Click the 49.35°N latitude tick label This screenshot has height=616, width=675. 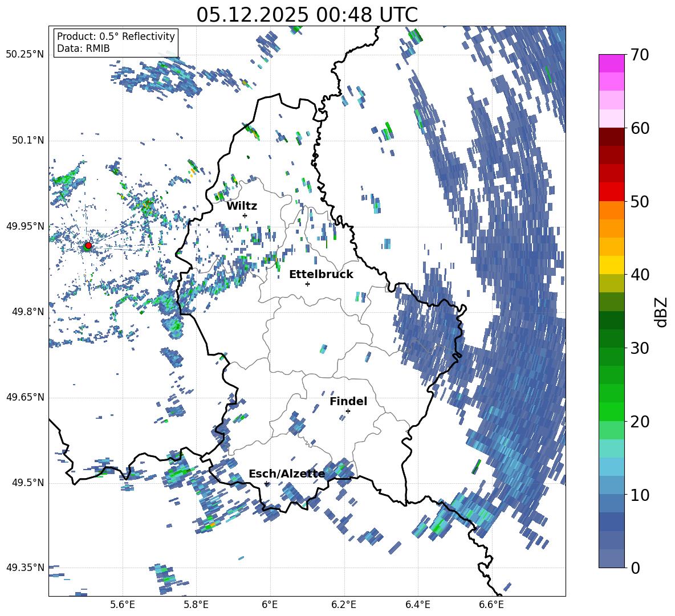tap(25, 568)
